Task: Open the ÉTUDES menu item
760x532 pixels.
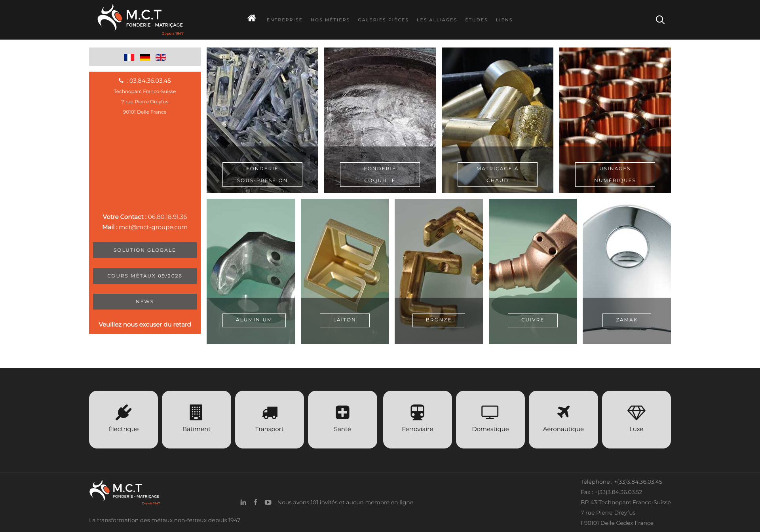Action: 477,20
